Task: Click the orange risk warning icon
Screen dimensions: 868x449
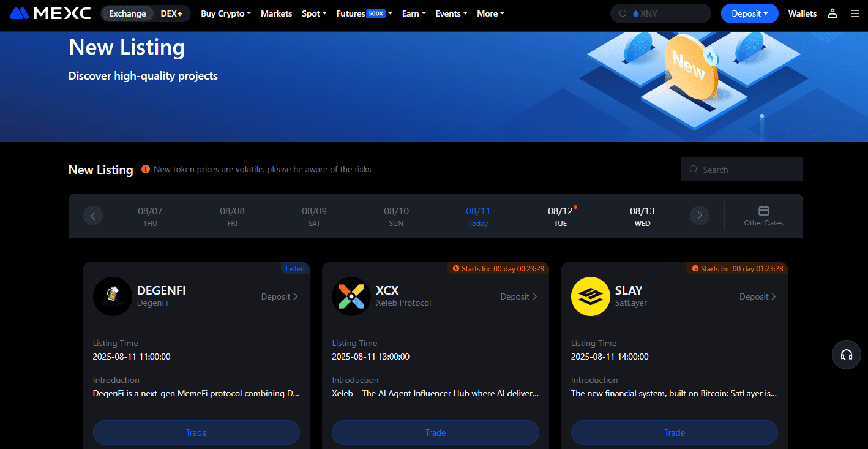Action: click(146, 169)
